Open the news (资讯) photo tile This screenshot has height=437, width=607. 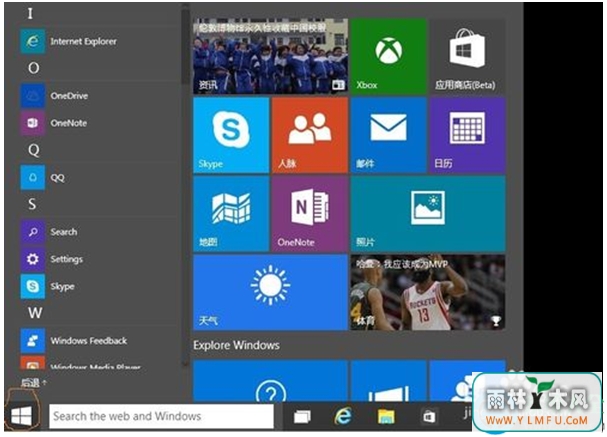(x=270, y=57)
